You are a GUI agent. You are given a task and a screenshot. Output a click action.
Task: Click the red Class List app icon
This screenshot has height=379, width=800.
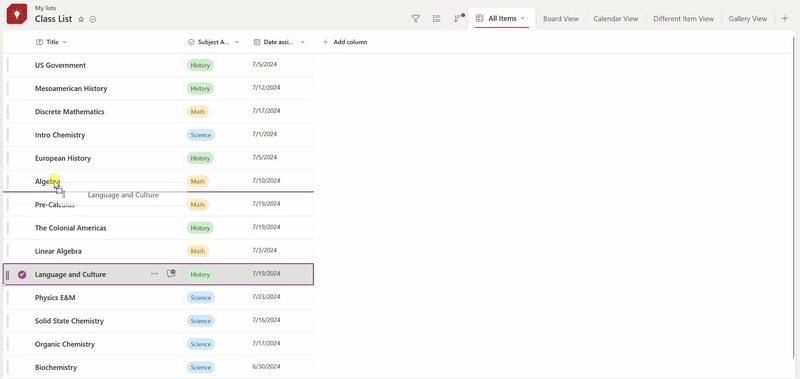(17, 14)
